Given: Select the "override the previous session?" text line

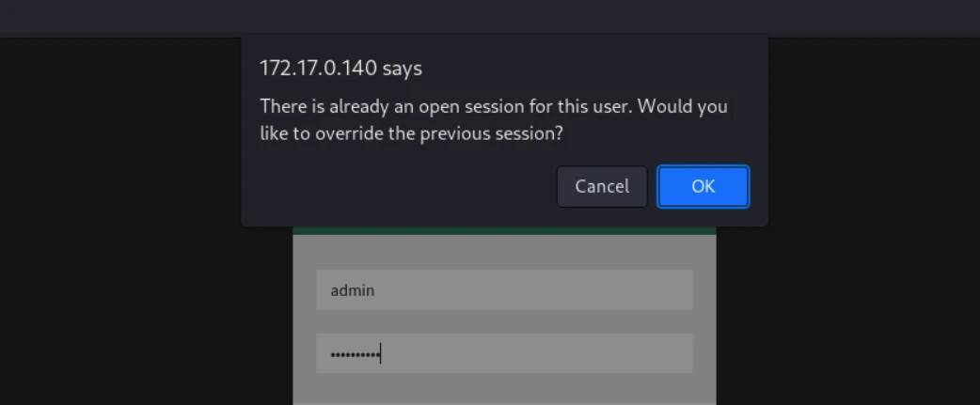Looking at the screenshot, I should (x=411, y=133).
